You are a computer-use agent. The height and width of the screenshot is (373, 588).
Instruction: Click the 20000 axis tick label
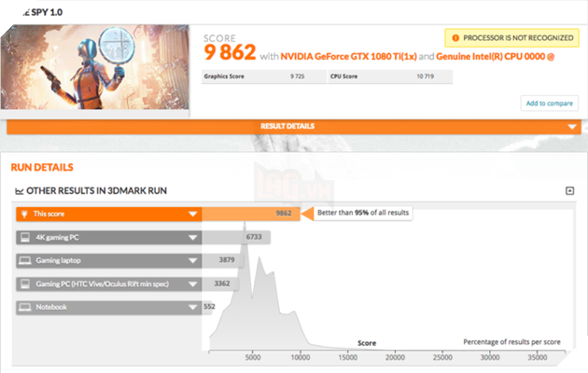(395, 358)
